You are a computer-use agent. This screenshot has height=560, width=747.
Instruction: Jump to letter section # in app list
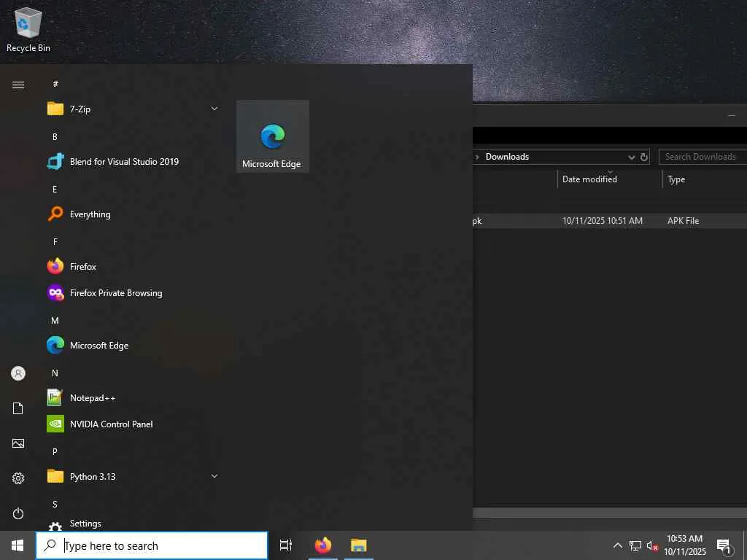pos(55,84)
